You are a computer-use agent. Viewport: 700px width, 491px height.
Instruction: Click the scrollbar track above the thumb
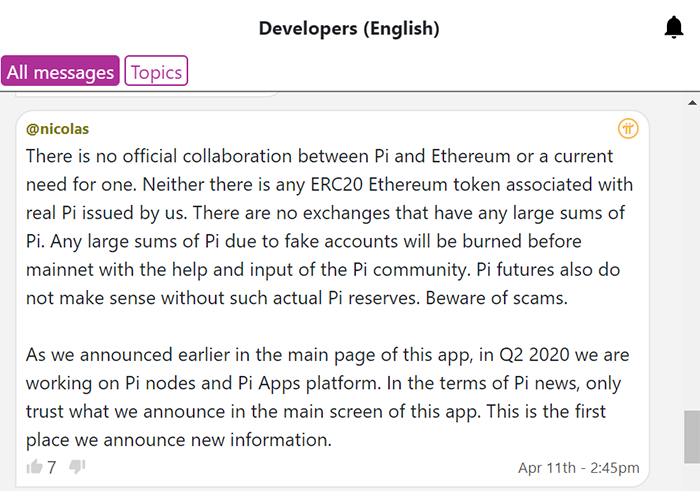(692, 259)
